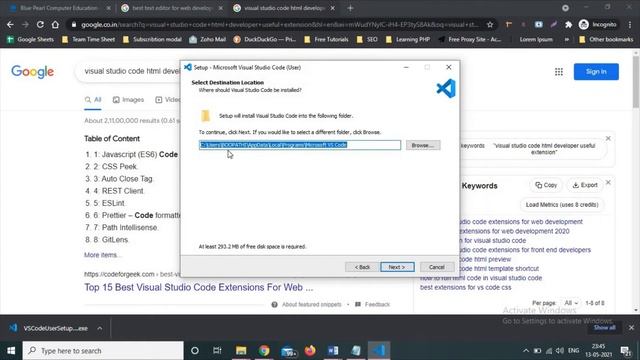Click the page vertical scrollbar
Screen dimensions: 640x360
coord(636,82)
